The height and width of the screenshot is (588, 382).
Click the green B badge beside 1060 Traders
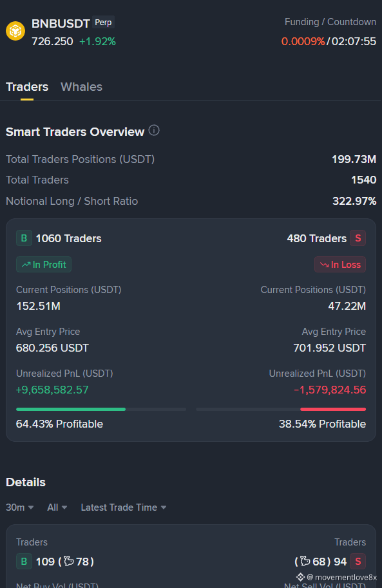[x=24, y=238]
